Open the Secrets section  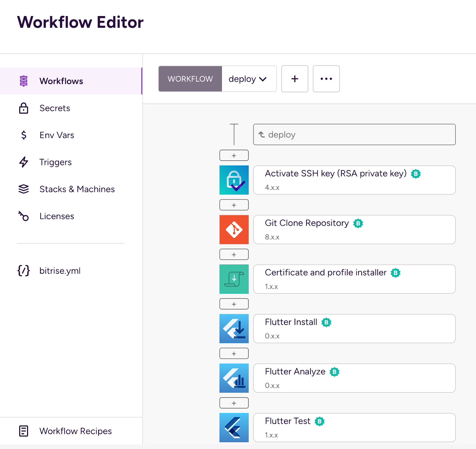coord(55,108)
